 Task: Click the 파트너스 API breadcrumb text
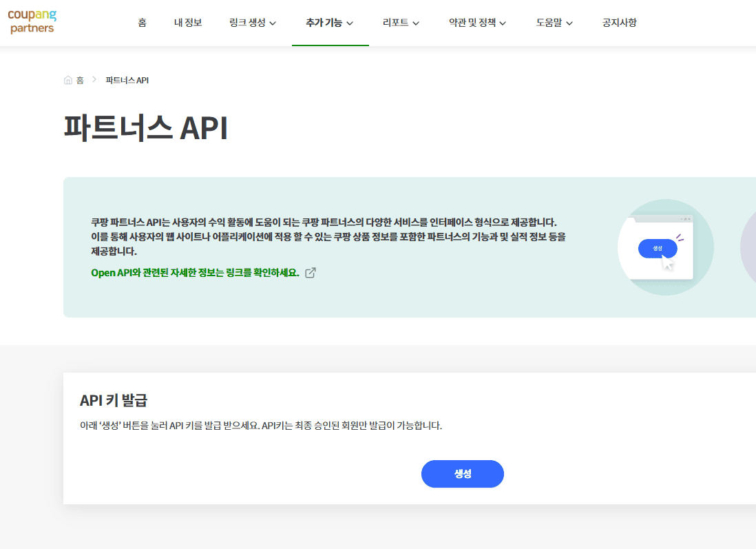(127, 80)
